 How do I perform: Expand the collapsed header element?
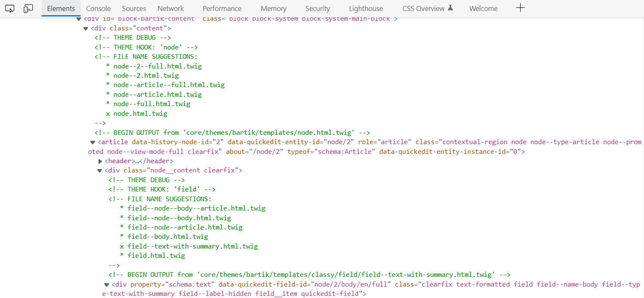coord(100,161)
